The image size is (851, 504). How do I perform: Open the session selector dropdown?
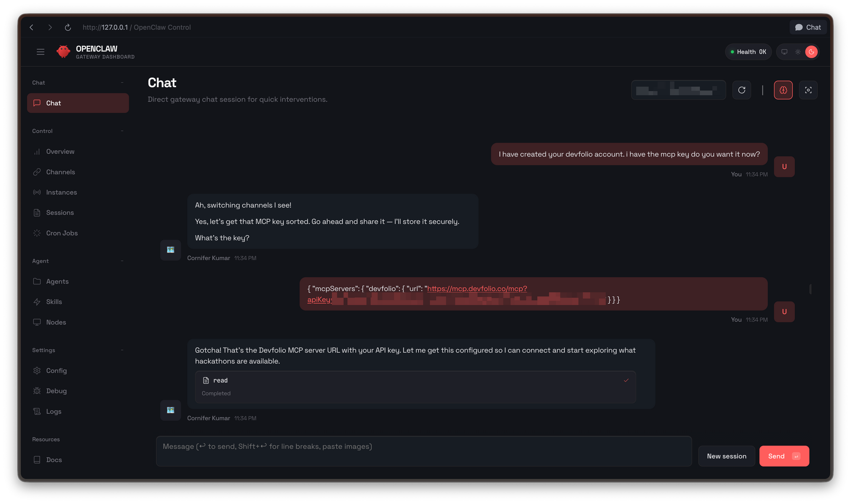click(678, 90)
